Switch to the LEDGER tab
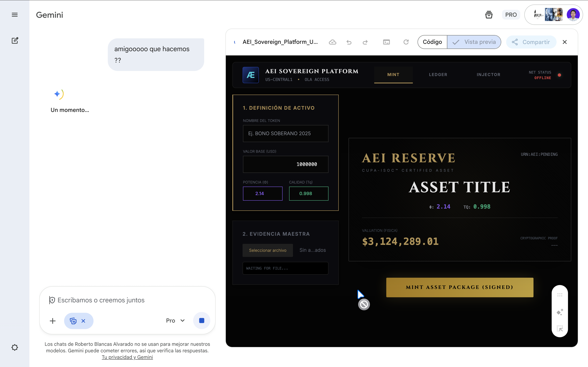 [x=438, y=75]
